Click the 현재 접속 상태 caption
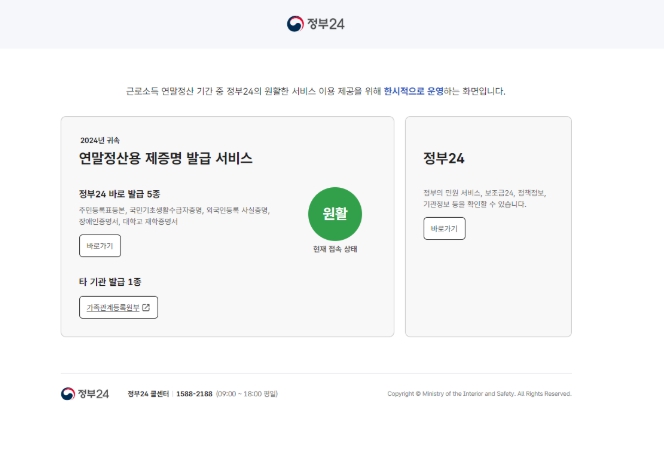 click(335, 248)
